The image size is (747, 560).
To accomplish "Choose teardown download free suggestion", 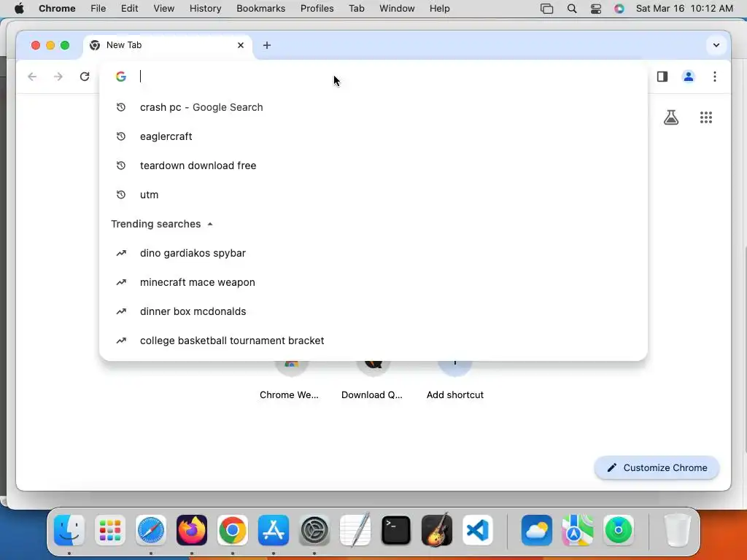I will (373, 166).
